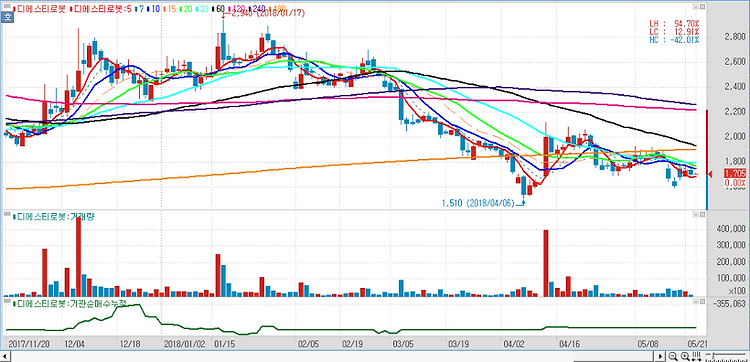This screenshot has height=362, width=750.
Task: Select the 7-day moving average legend
Action: point(139,9)
